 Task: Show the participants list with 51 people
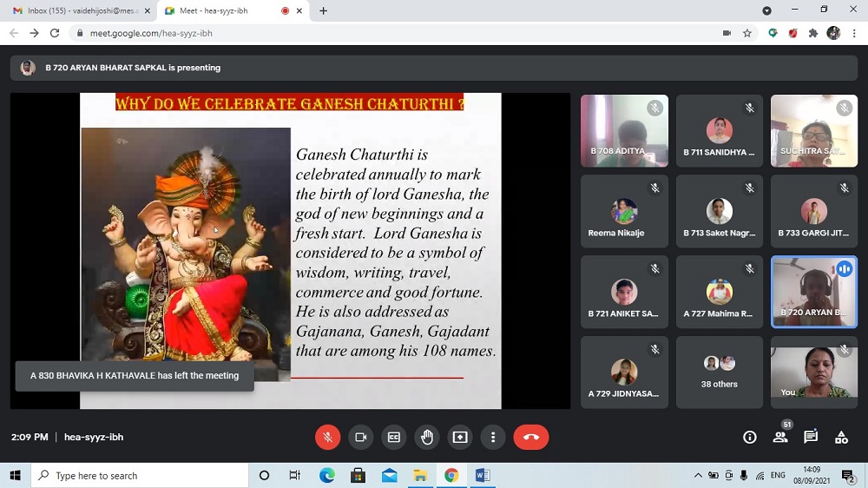point(780,438)
